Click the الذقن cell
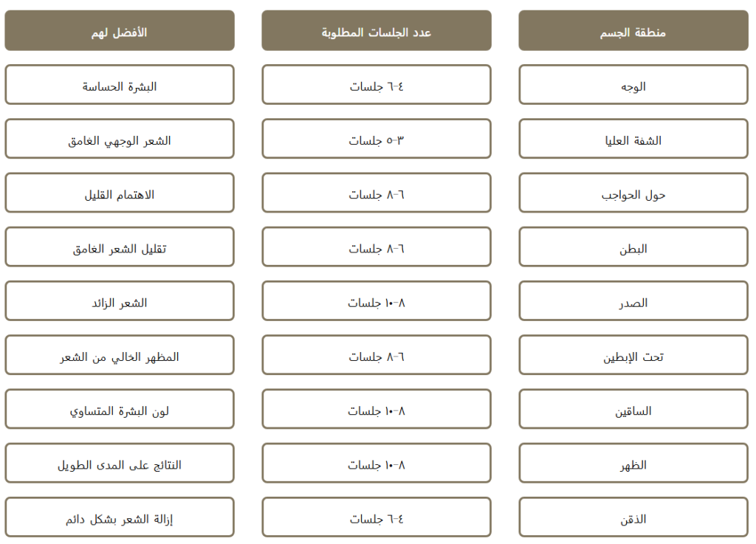The image size is (756, 544). 633,517
